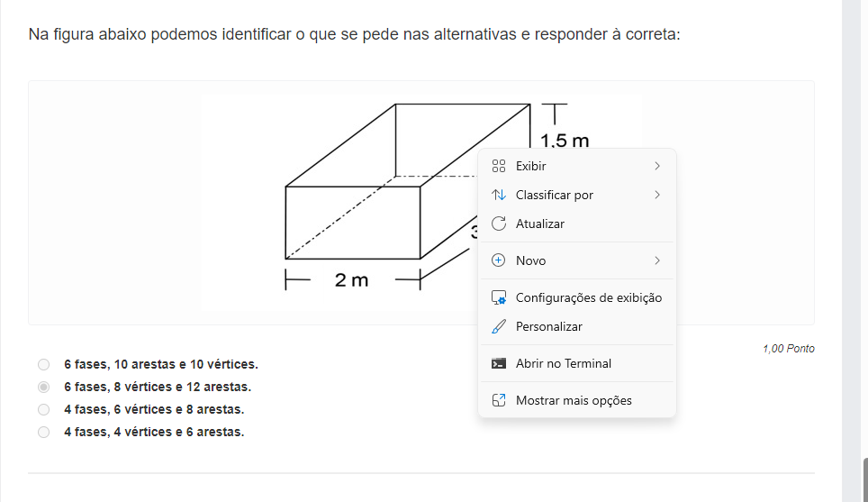Screen dimensions: 868x502
Task: Choose Atualizar from the context menu
Action: pos(540,224)
